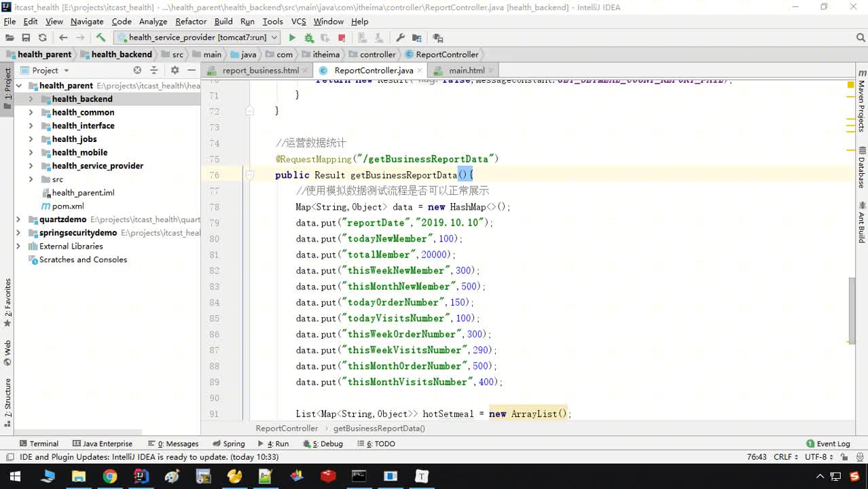This screenshot has height=489, width=868.
Task: Expand the health_jobs module
Action: point(31,139)
